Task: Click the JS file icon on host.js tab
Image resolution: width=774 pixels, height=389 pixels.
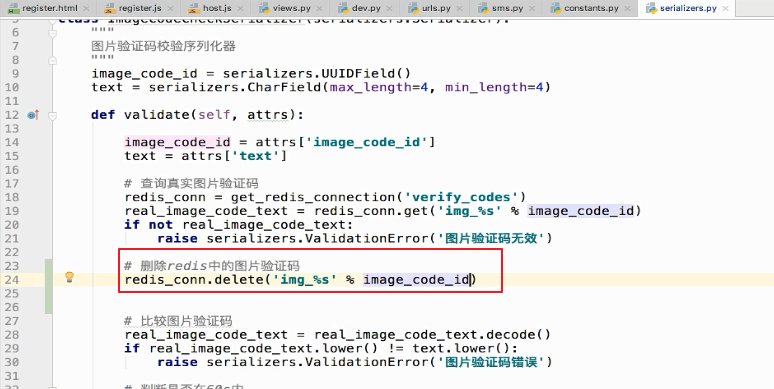Action: (x=195, y=8)
